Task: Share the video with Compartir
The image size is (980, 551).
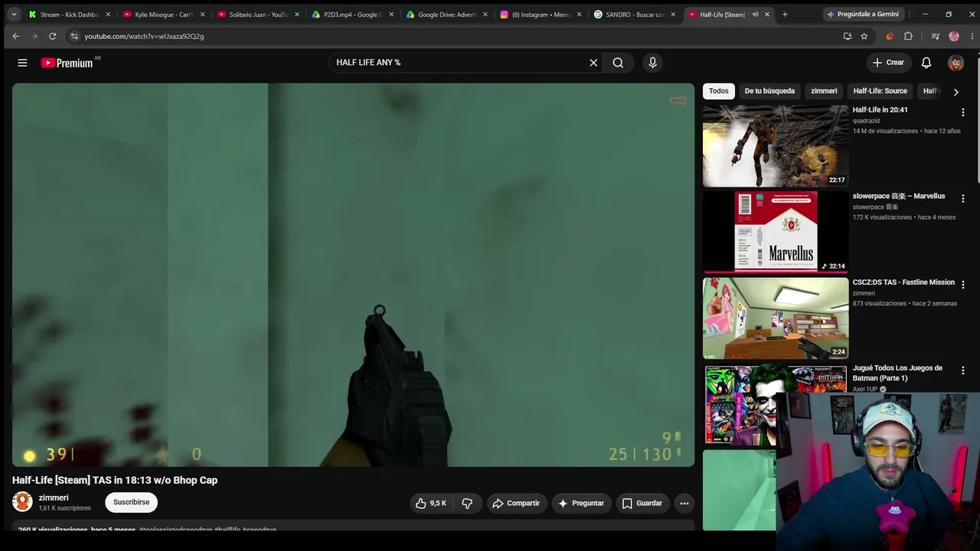Action: 517,503
